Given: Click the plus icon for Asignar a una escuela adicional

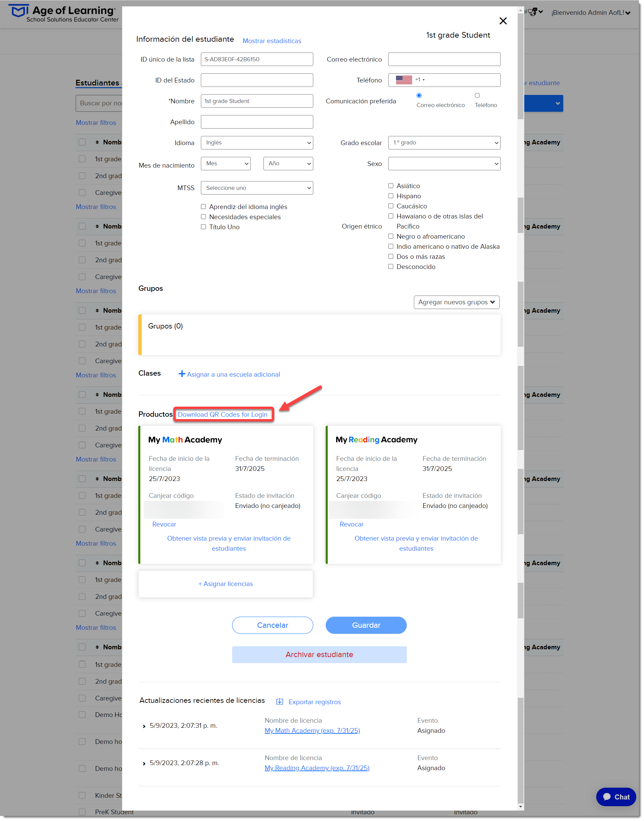Looking at the screenshot, I should click(x=182, y=374).
